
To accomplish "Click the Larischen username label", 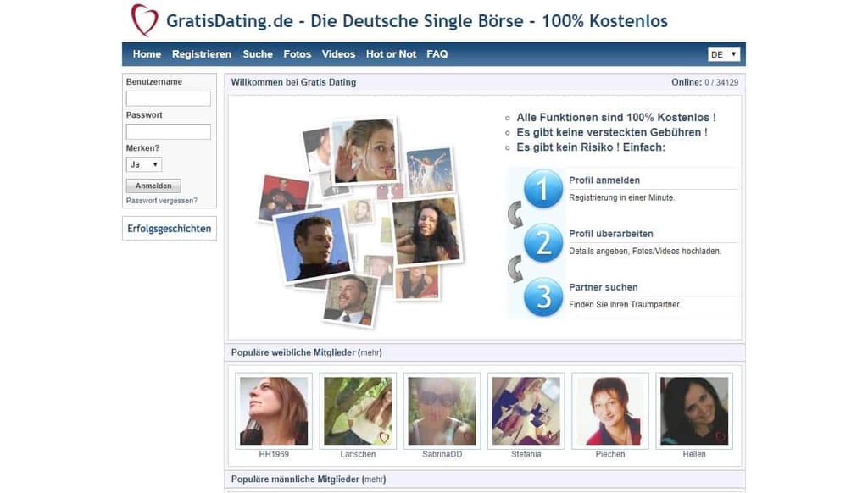I will pyautogui.click(x=358, y=454).
